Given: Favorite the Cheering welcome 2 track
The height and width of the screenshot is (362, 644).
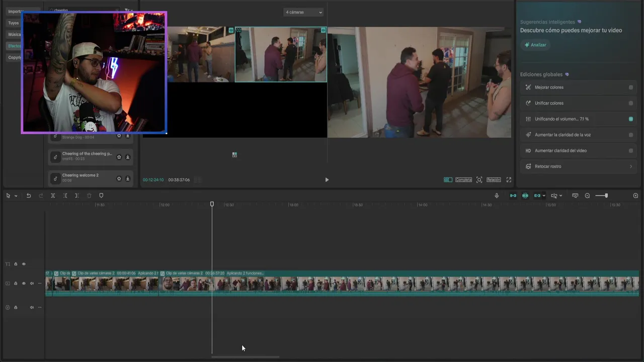Looking at the screenshot, I should point(119,178).
